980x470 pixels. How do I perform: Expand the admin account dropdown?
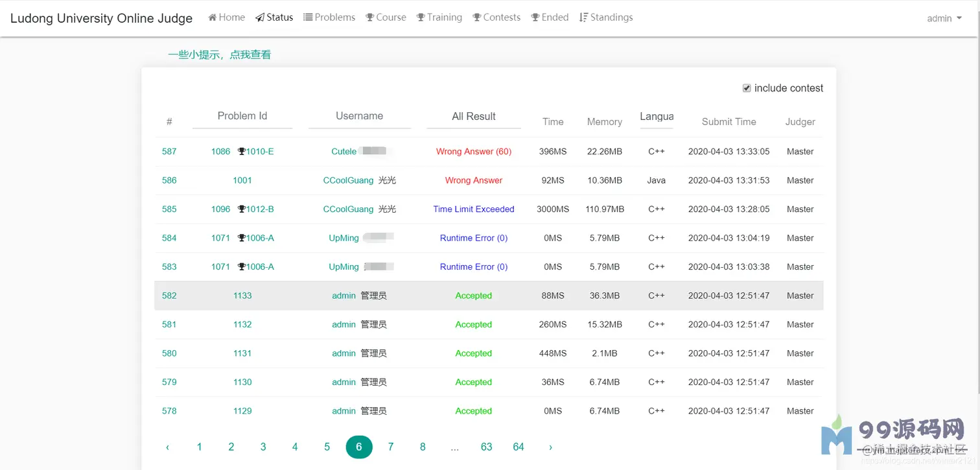click(944, 18)
